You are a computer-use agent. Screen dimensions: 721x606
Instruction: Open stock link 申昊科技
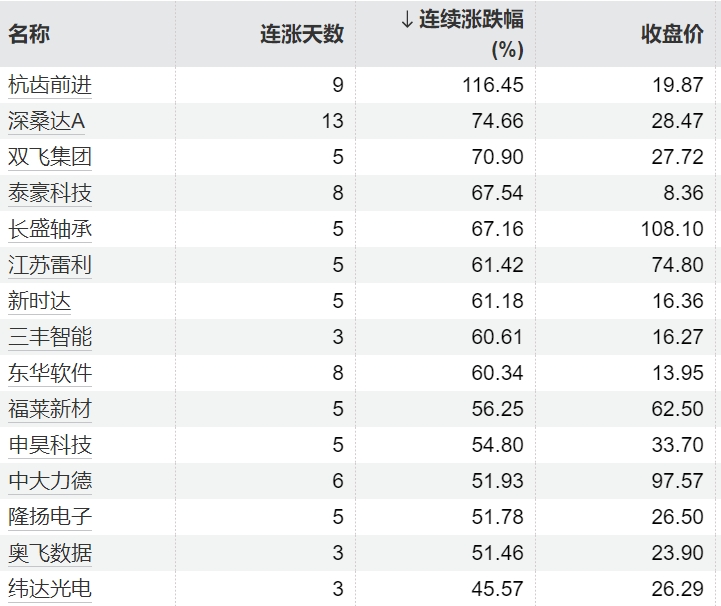point(50,445)
